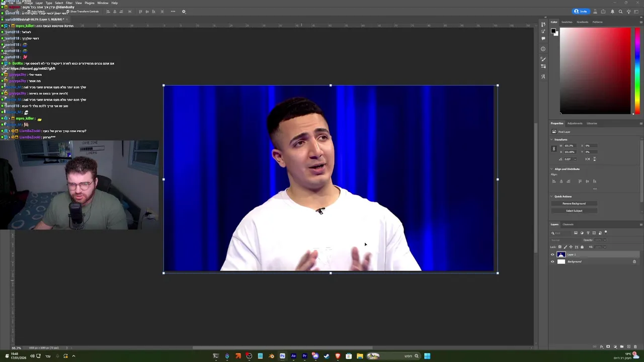
Task: Click the Height input field
Action: 570,152
